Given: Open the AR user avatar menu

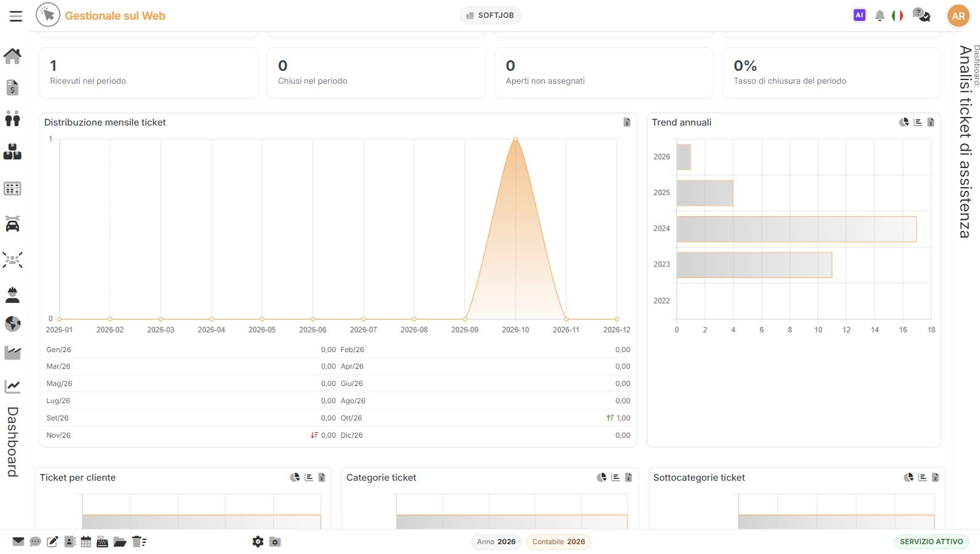Looking at the screenshot, I should (958, 16).
